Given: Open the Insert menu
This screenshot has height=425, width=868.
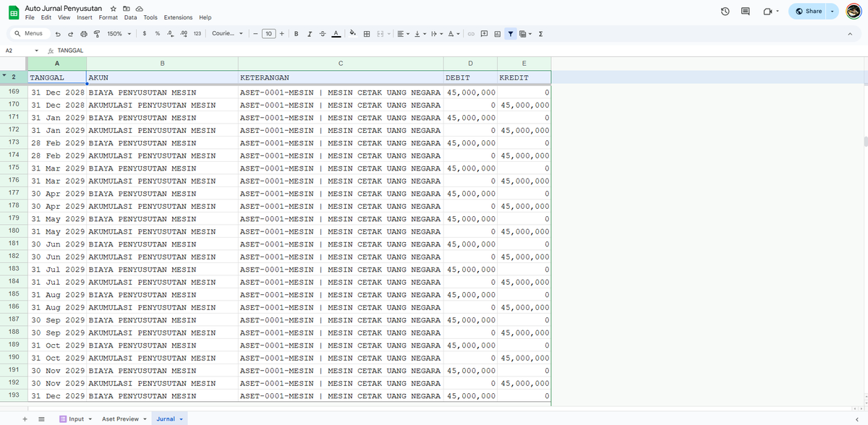Looking at the screenshot, I should point(85,17).
